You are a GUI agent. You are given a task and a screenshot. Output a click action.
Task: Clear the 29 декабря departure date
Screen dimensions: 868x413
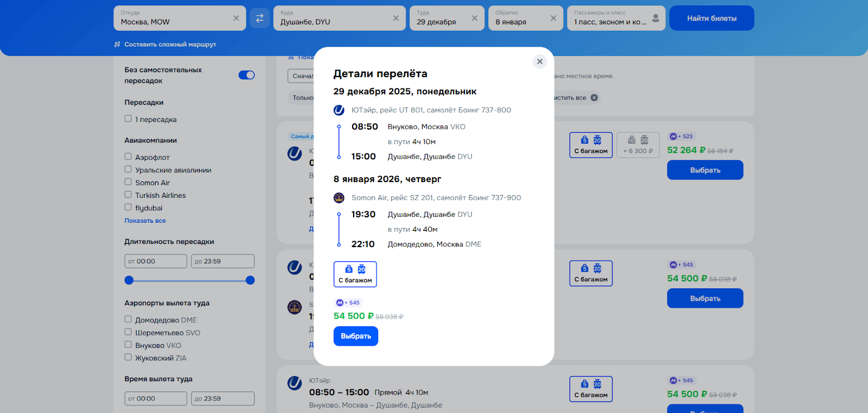tap(475, 18)
